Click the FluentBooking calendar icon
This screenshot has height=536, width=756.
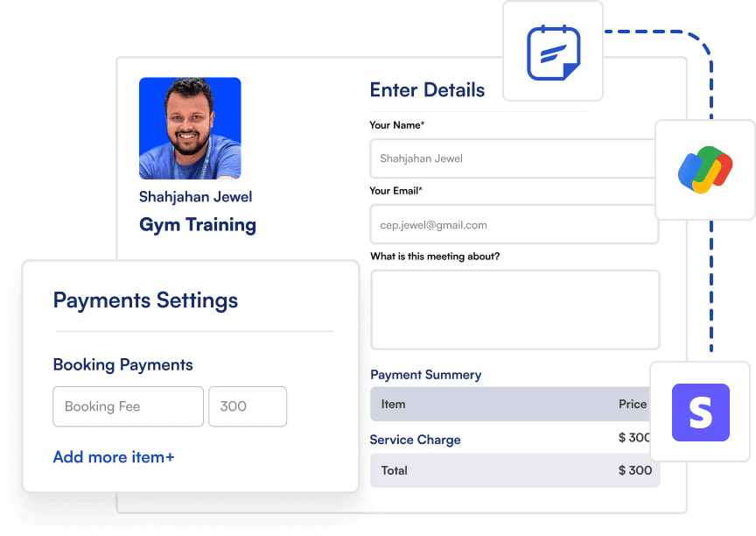553,53
